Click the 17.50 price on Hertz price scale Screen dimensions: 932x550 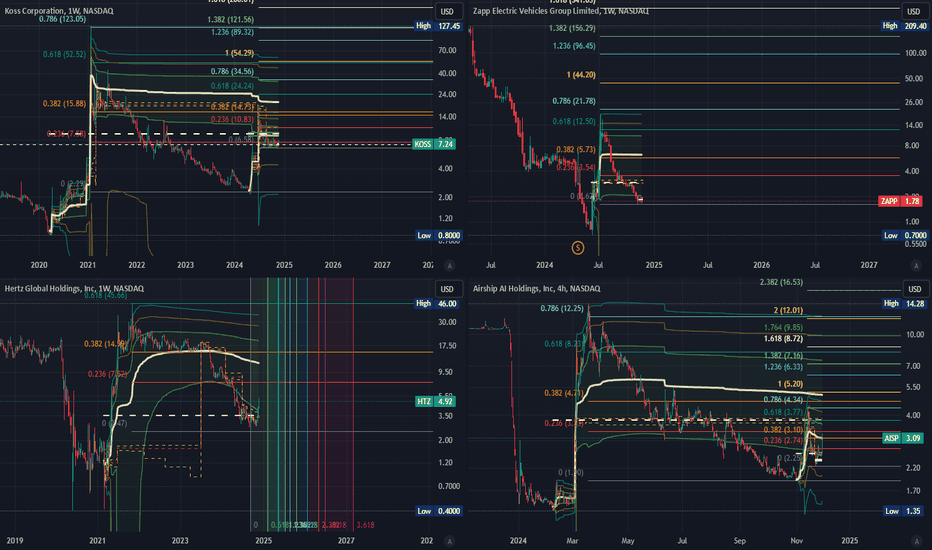point(448,345)
